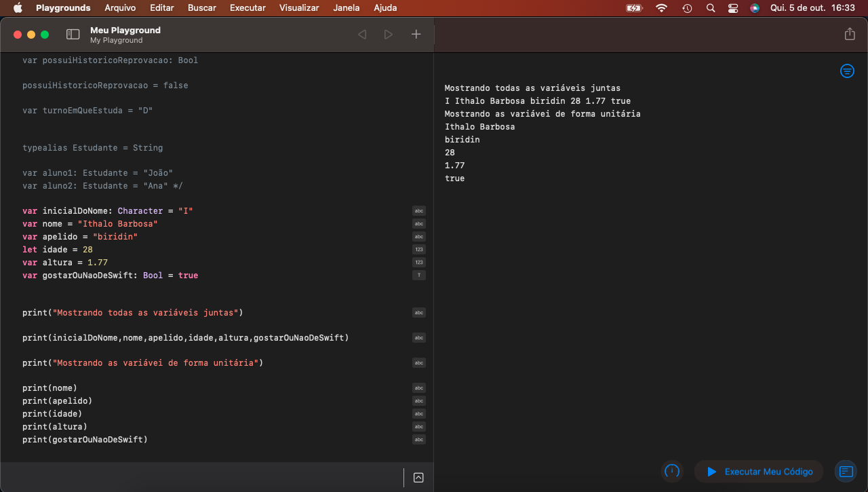View result badge for print(gostarOuNaoDeSwift) line
The width and height of the screenshot is (868, 492).
point(419,440)
